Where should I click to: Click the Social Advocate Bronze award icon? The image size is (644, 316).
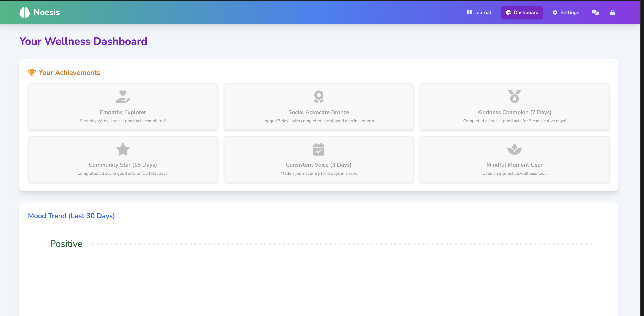pos(319,97)
